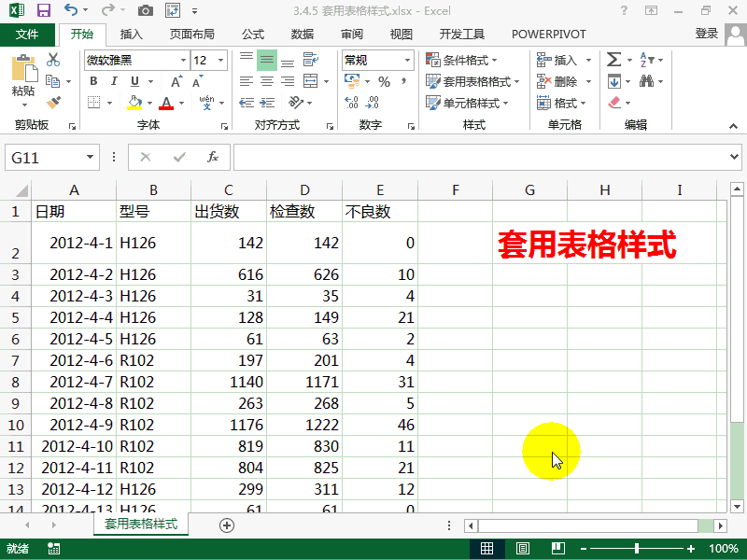The image size is (747, 560).
Task: Click the Insert Function fx icon
Action: 213,157
